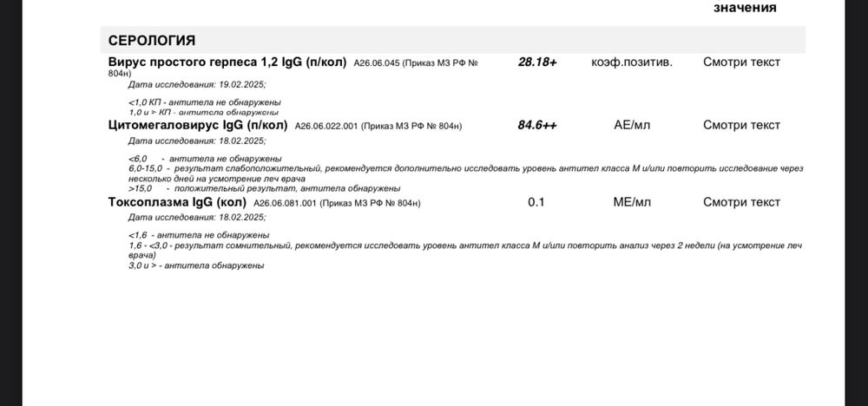
Task: Select the коэф.позитив. unit label
Action: tap(631, 62)
